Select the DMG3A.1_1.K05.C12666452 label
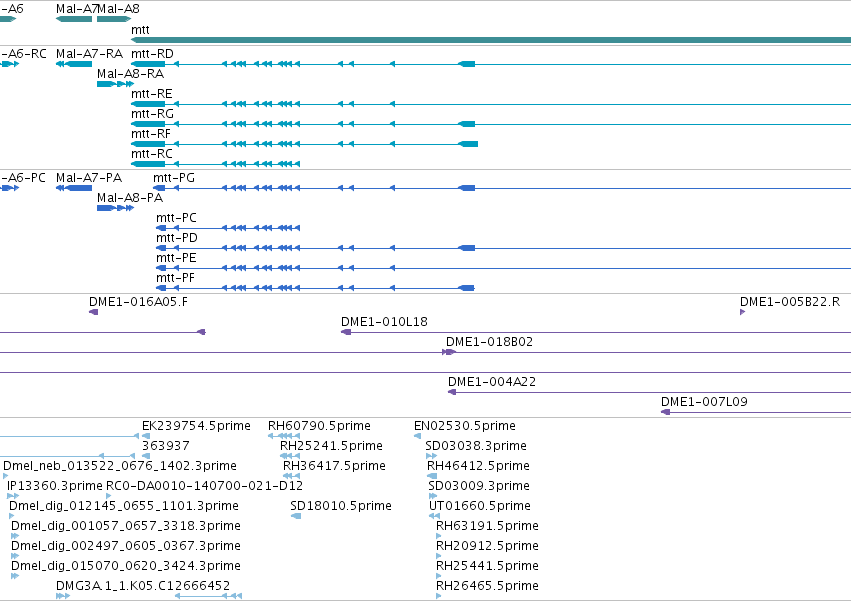The height and width of the screenshot is (601, 851). [x=143, y=586]
